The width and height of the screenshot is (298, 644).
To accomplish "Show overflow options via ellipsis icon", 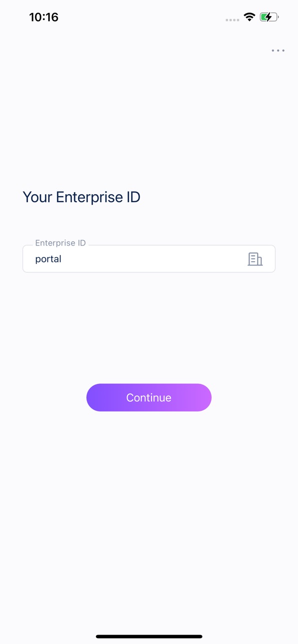I will pos(278,50).
